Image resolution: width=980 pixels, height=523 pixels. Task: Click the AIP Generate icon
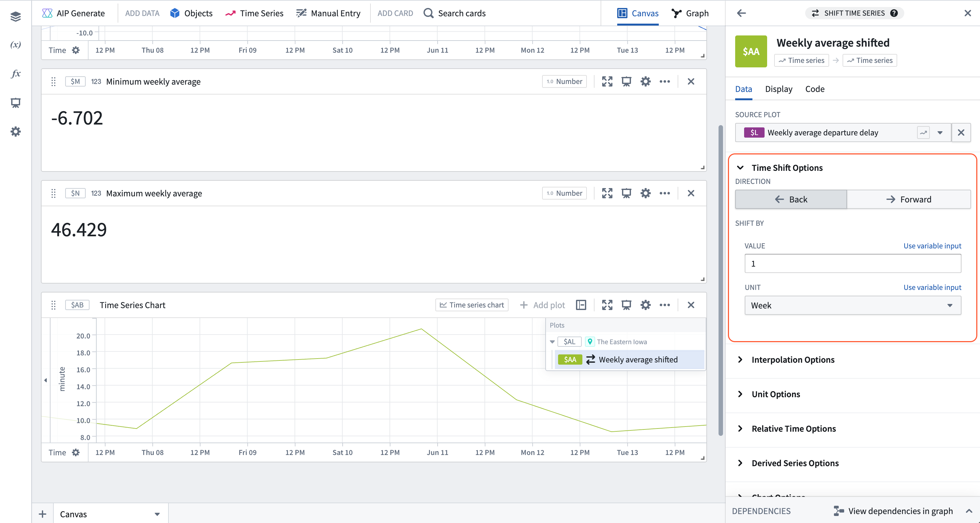coord(47,13)
